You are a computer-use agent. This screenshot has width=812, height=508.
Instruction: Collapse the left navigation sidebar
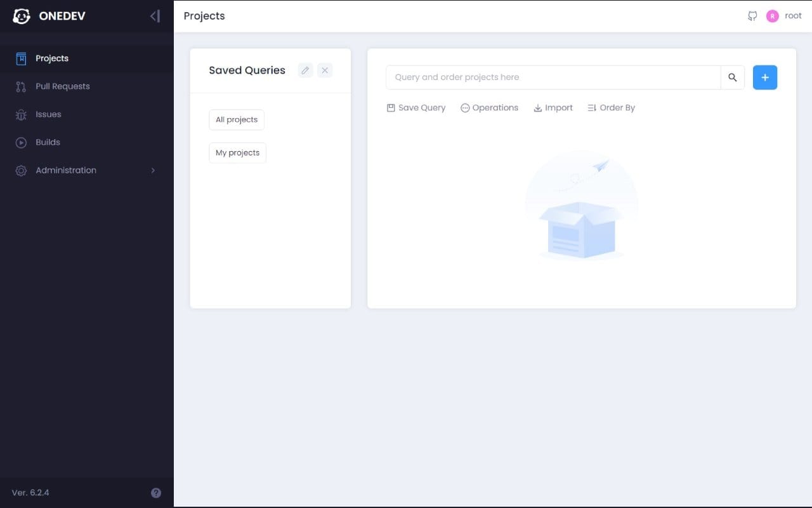point(154,15)
